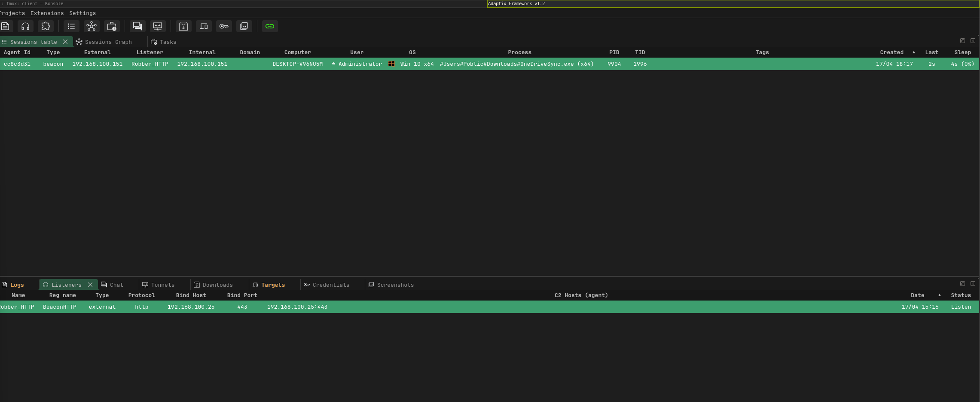Viewport: 980px width, 402px height.
Task: Click the Chat bubbles toolbar icon
Action: pyautogui.click(x=137, y=26)
